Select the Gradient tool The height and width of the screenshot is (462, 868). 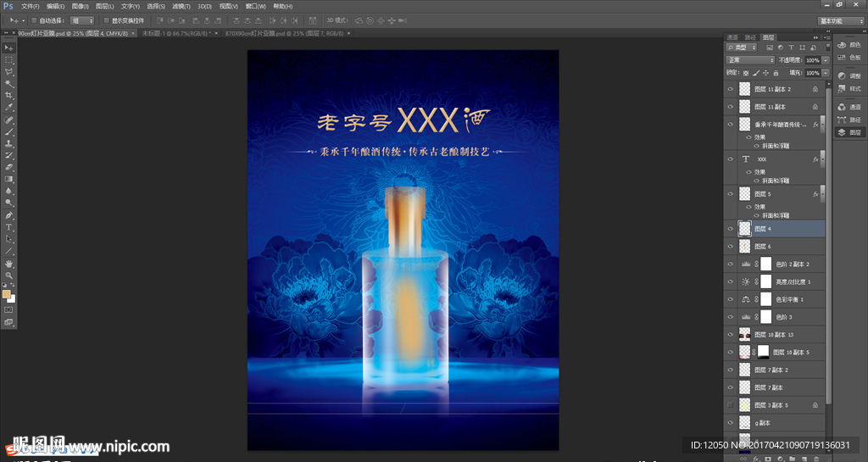8,179
